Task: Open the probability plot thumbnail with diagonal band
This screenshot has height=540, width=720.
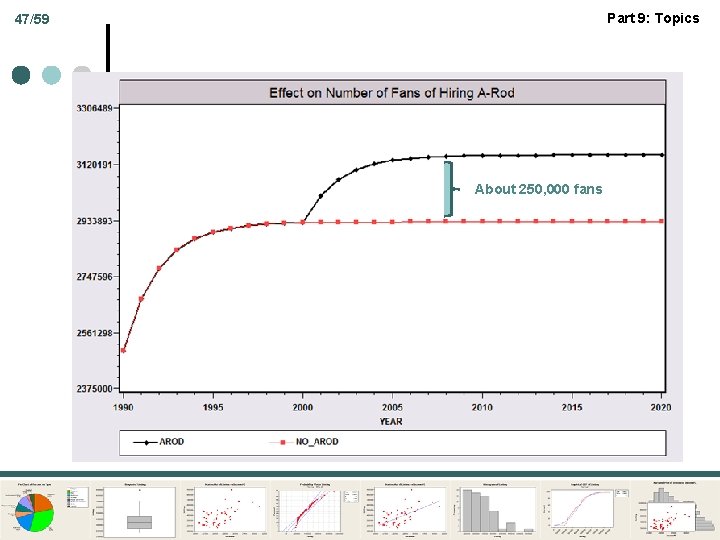Action: [317, 511]
